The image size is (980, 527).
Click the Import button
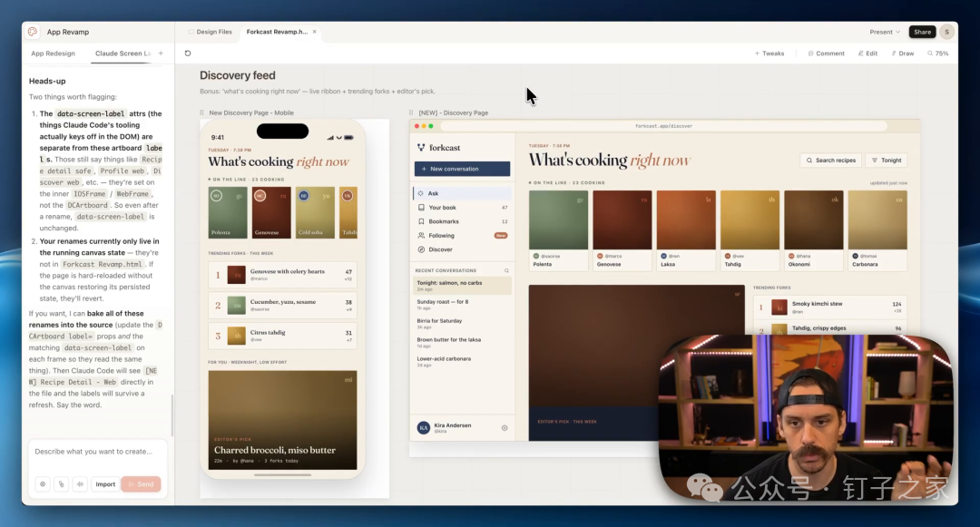[105, 484]
